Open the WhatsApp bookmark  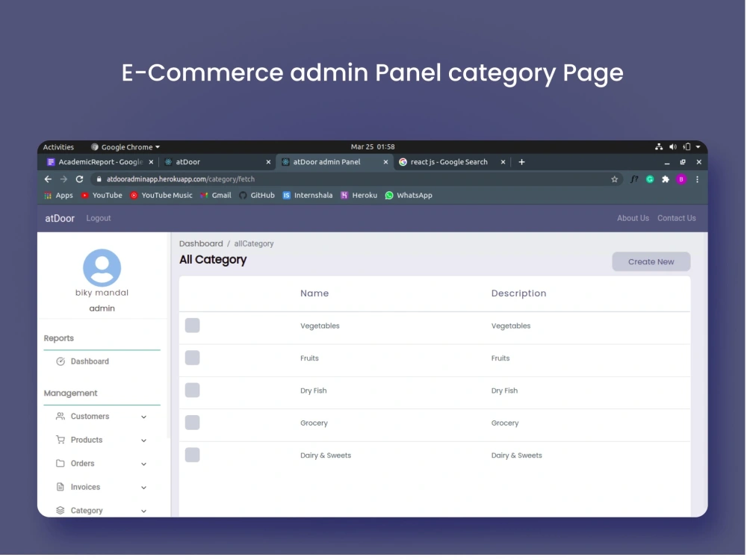(409, 196)
